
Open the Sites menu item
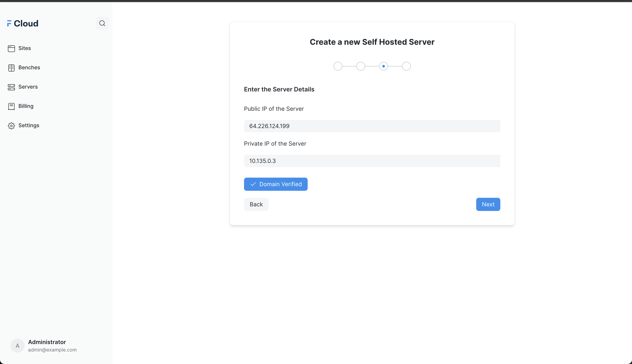(25, 48)
